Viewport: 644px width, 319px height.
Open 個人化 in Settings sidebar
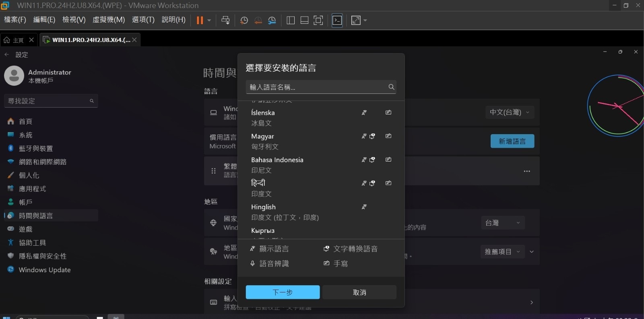pos(29,175)
